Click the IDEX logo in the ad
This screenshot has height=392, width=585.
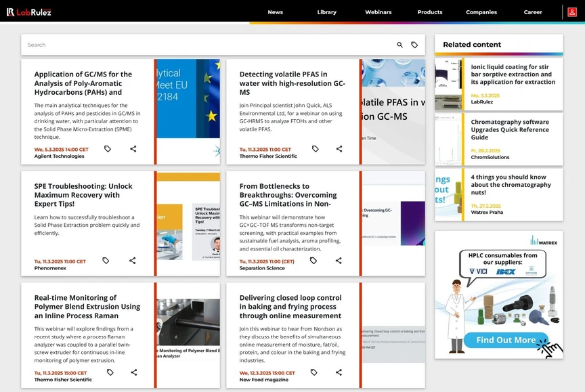(506, 271)
